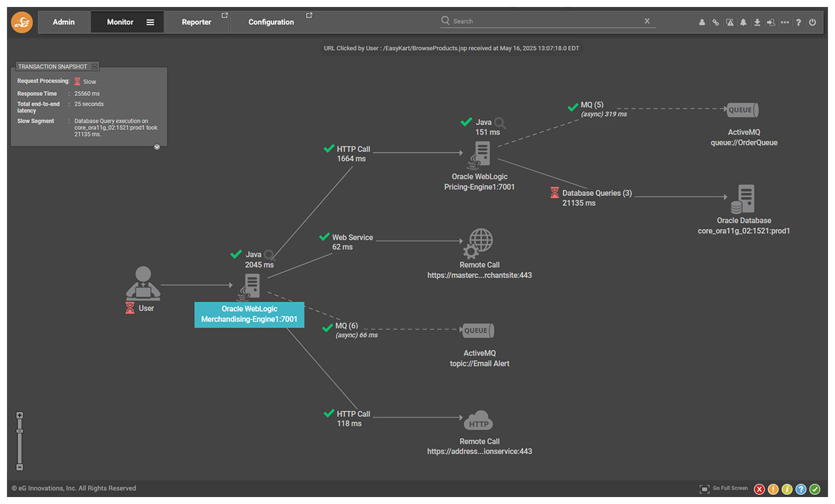This screenshot has height=504, width=835.
Task: Select the Pricing-Engine1 WebLogic server icon
Action: click(480, 154)
